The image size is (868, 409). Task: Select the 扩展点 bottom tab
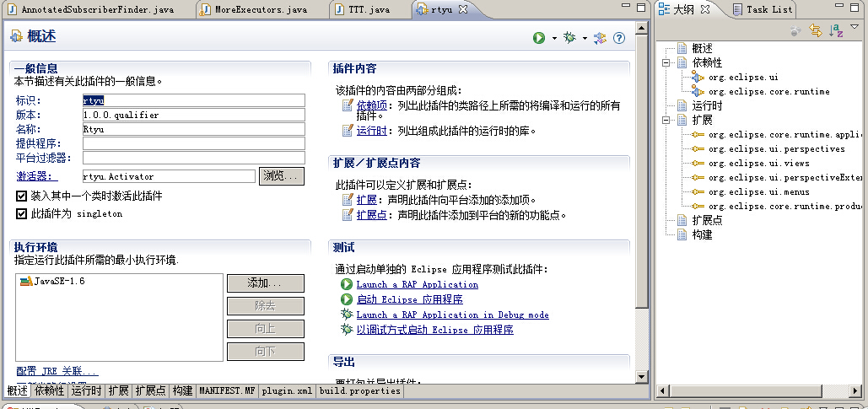click(150, 390)
